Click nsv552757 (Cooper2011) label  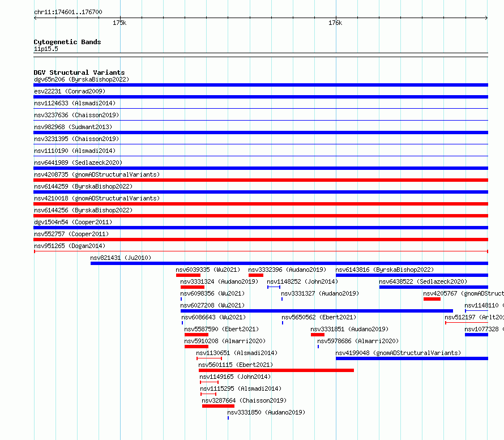pos(71,234)
